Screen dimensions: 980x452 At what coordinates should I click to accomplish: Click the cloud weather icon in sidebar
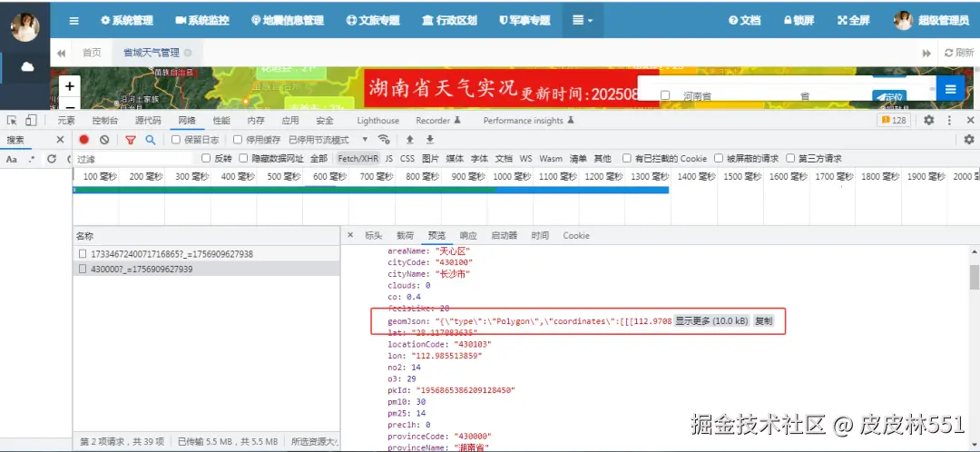coord(27,67)
